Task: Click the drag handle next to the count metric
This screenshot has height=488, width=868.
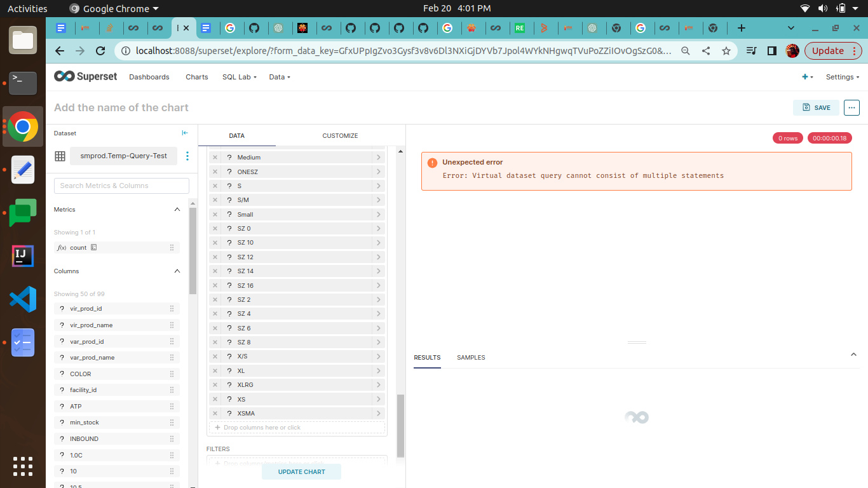Action: (x=172, y=248)
